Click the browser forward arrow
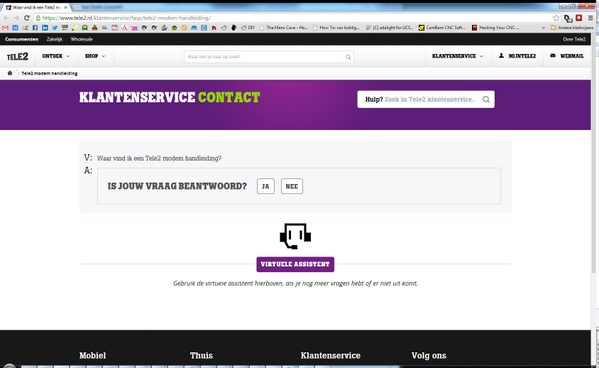This screenshot has height=368, width=599. (x=16, y=18)
